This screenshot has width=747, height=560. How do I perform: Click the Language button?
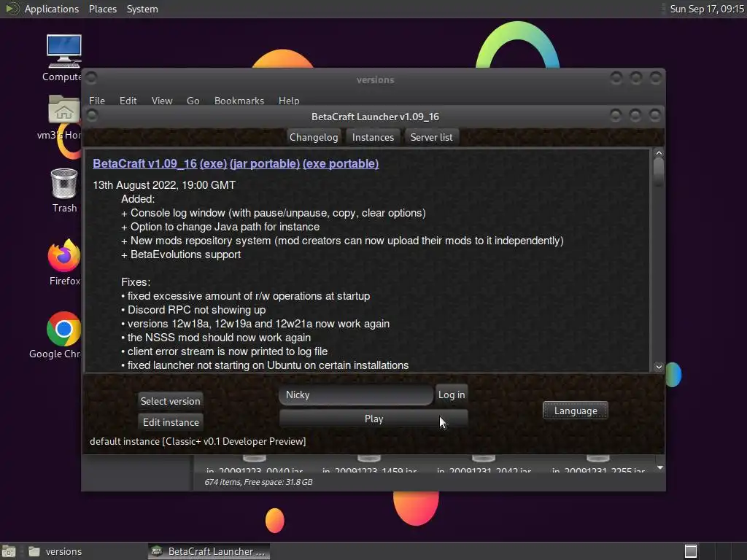(575, 411)
